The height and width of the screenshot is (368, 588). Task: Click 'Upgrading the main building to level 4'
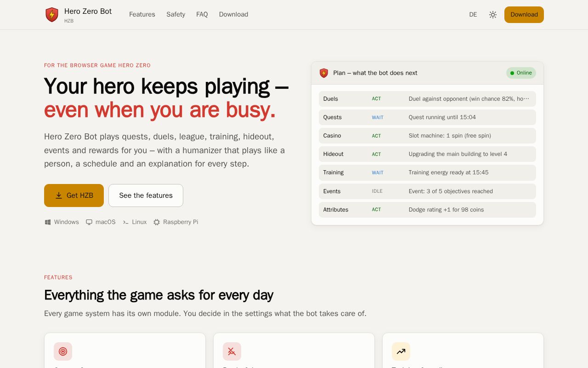coord(458,154)
